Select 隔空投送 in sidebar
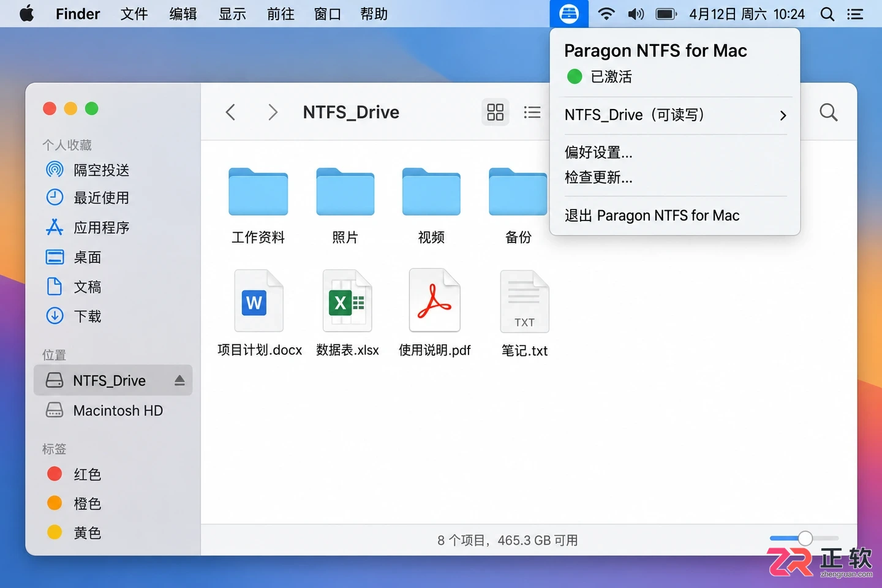 pos(88,170)
